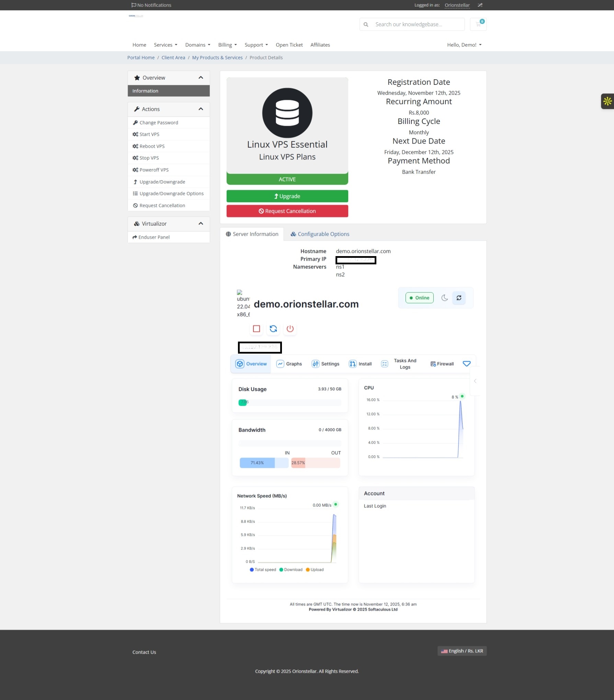Screen dimensions: 614x700
Task: Click the knowledgebase search input field
Action: (418, 24)
